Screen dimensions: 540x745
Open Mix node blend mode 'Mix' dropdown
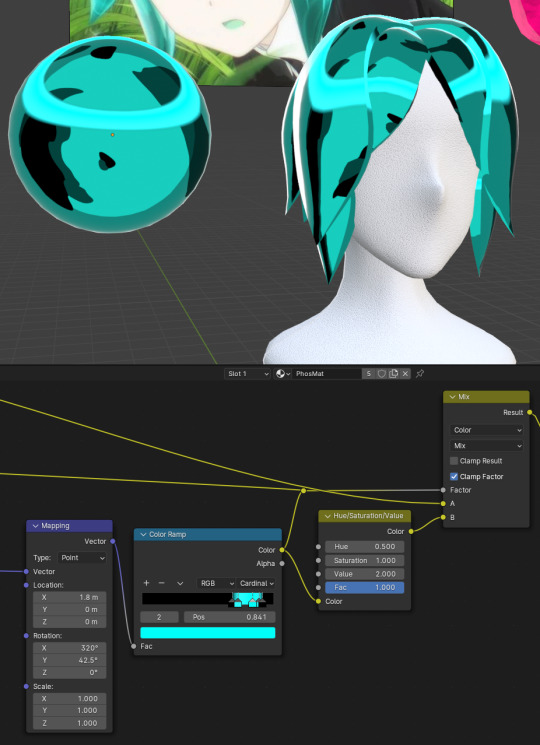486,446
